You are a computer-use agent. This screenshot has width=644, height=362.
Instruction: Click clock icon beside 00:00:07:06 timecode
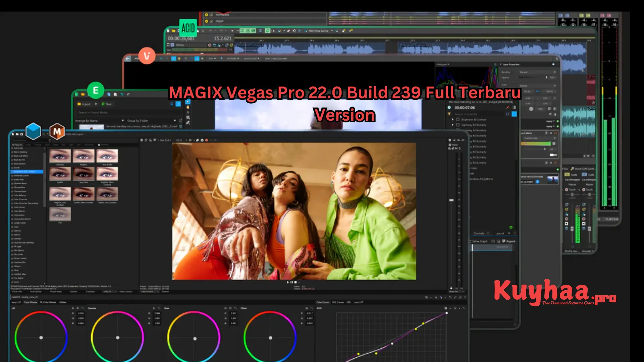click(x=449, y=108)
